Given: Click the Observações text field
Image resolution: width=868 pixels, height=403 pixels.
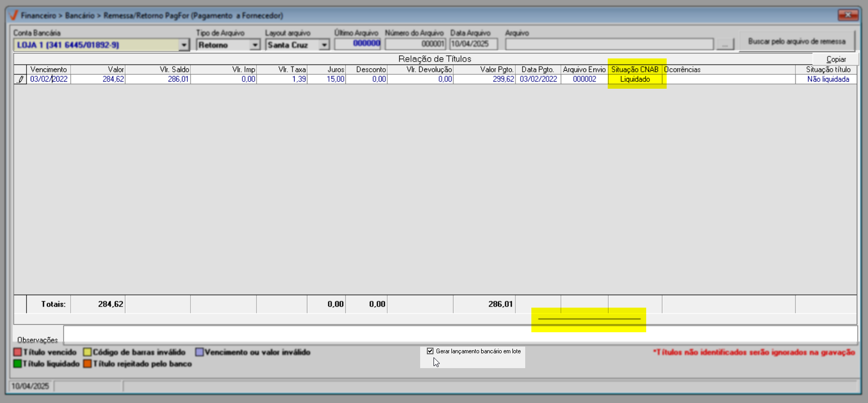Looking at the screenshot, I should [x=460, y=334].
